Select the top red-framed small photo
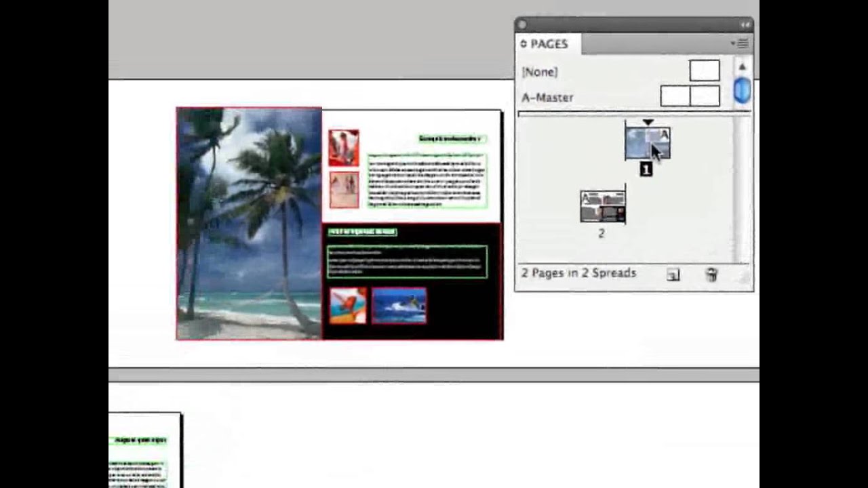The image size is (868, 488). pyautogui.click(x=344, y=147)
